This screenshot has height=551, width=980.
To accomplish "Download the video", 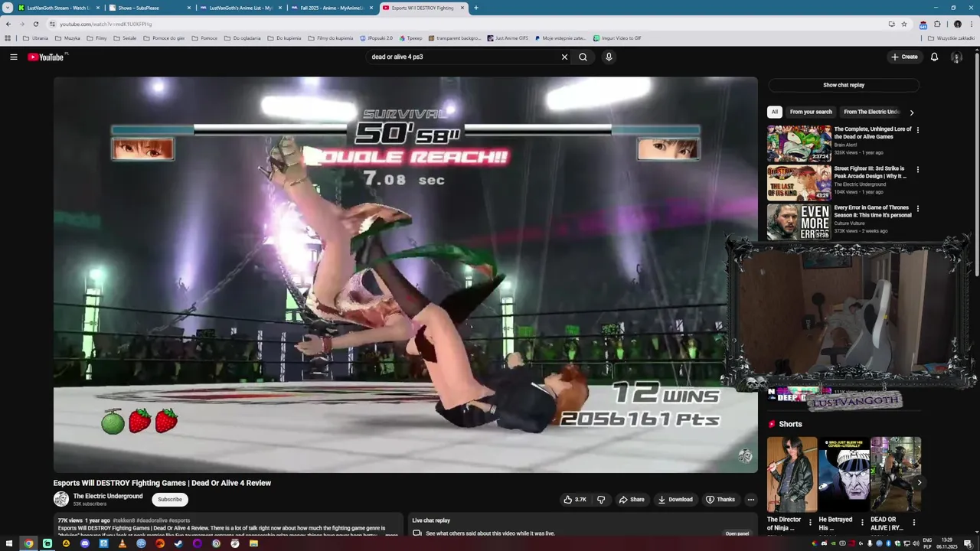I will (675, 500).
